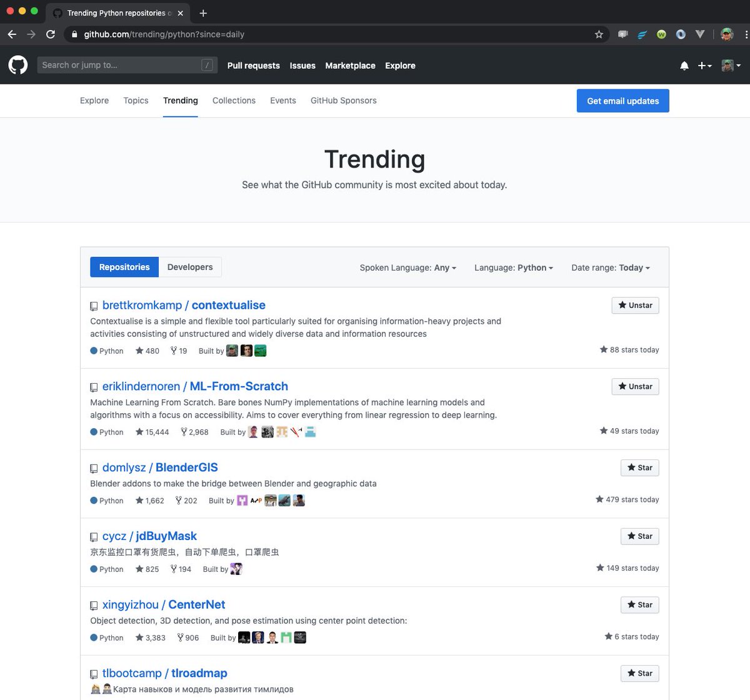Open the plus create-new dropdown

click(x=704, y=66)
